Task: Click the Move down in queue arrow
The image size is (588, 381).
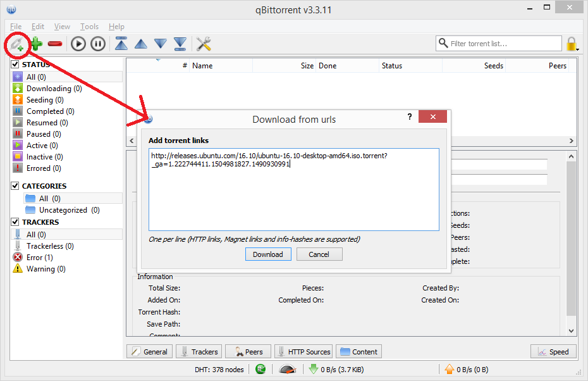Action: pyautogui.click(x=161, y=44)
